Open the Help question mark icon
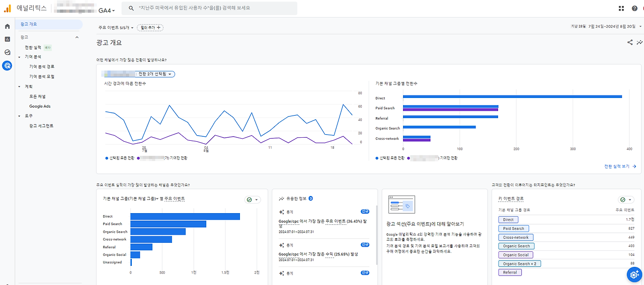 pos(634,8)
